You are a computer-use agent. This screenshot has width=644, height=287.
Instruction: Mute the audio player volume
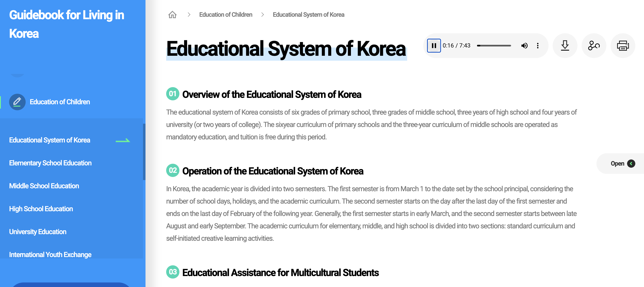(x=524, y=46)
